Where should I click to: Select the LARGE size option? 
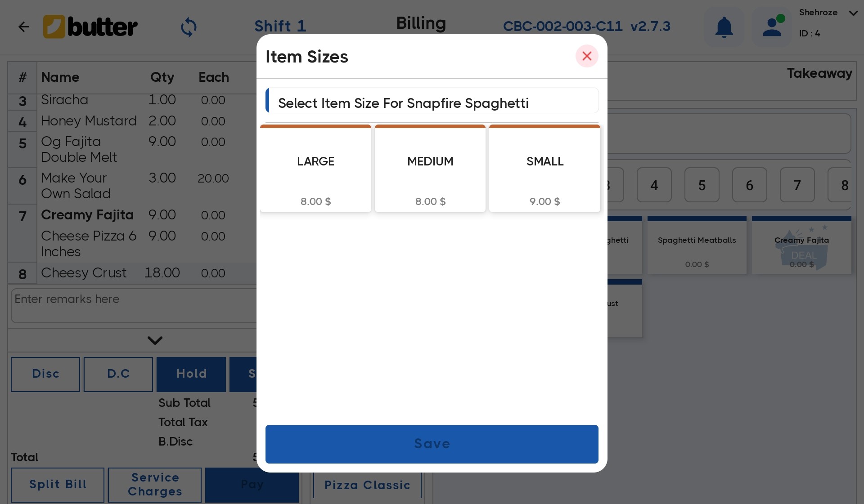tap(315, 169)
